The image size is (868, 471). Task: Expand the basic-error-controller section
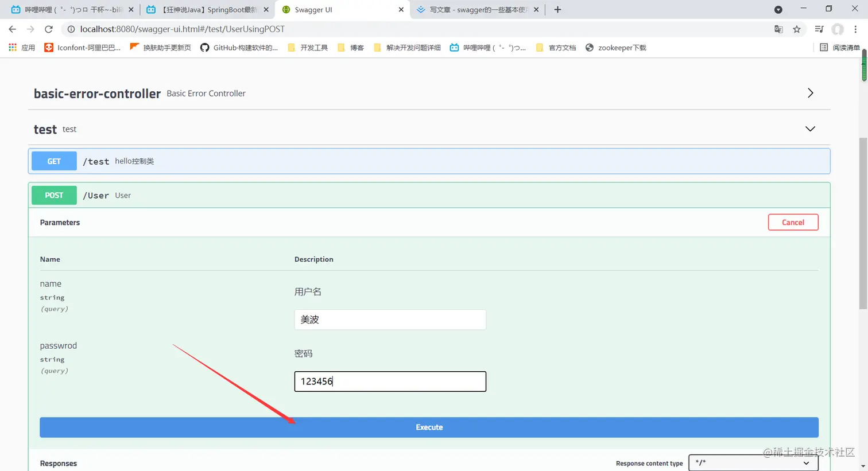point(810,93)
